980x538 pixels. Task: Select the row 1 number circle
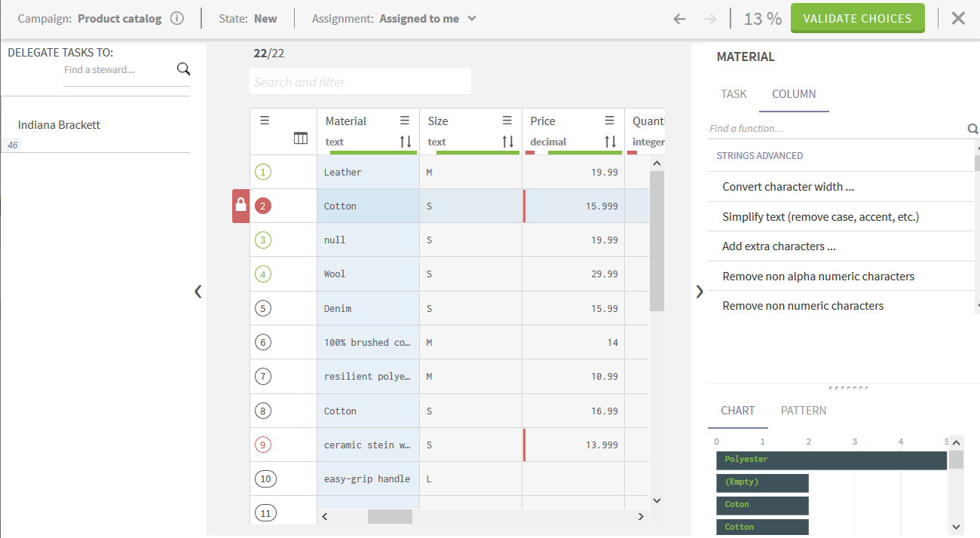[263, 173]
